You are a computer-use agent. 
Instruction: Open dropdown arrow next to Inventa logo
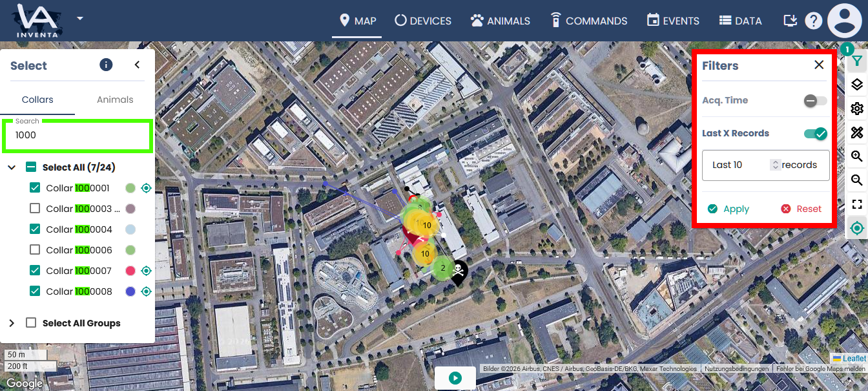(79, 18)
